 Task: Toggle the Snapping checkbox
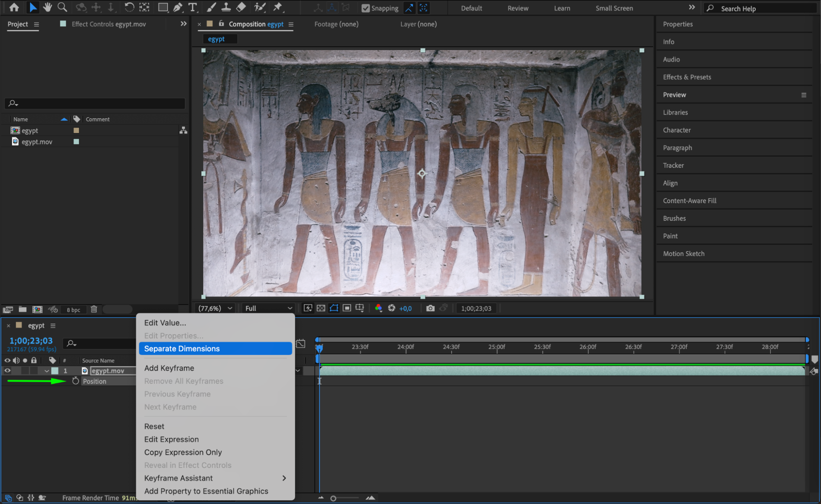(x=365, y=8)
